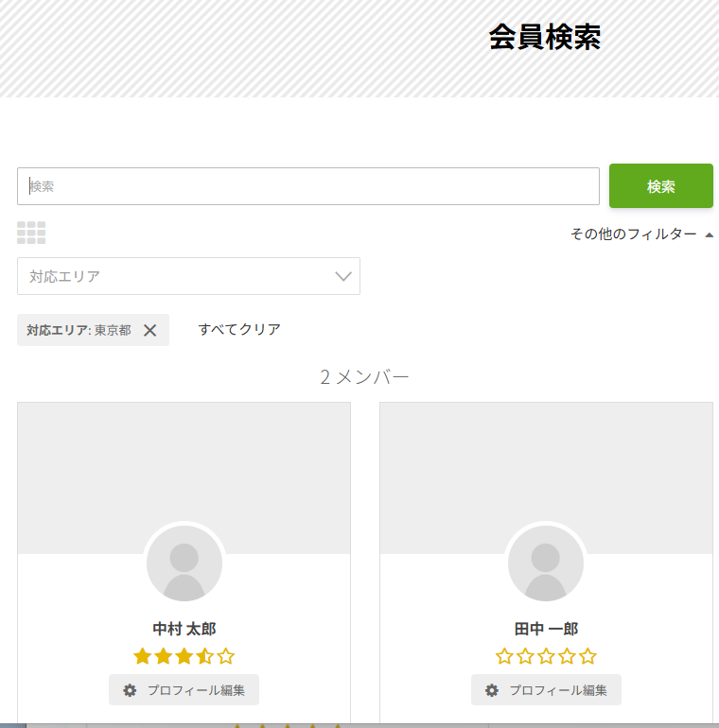Image resolution: width=719 pixels, height=728 pixels.
Task: Focus the 検索 text input field
Action: (307, 186)
